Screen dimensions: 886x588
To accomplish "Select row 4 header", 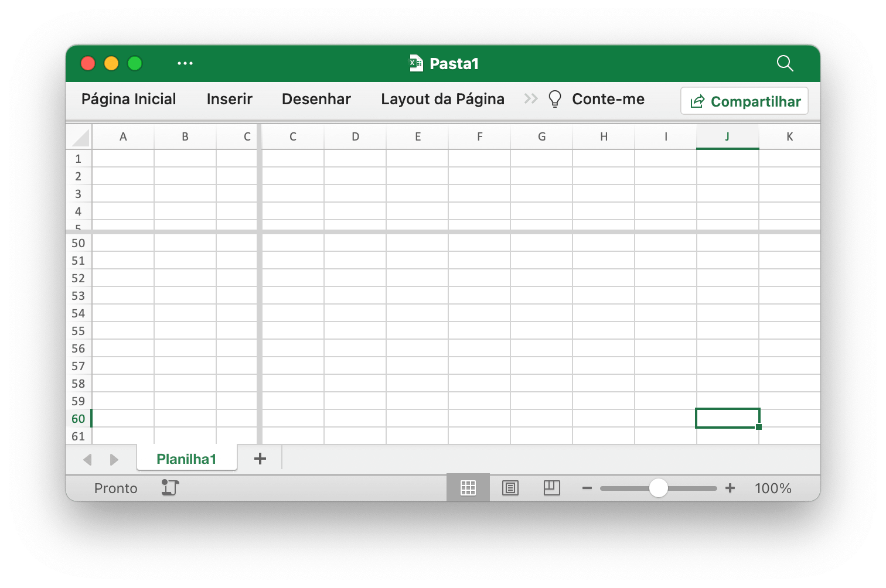I will (x=79, y=211).
